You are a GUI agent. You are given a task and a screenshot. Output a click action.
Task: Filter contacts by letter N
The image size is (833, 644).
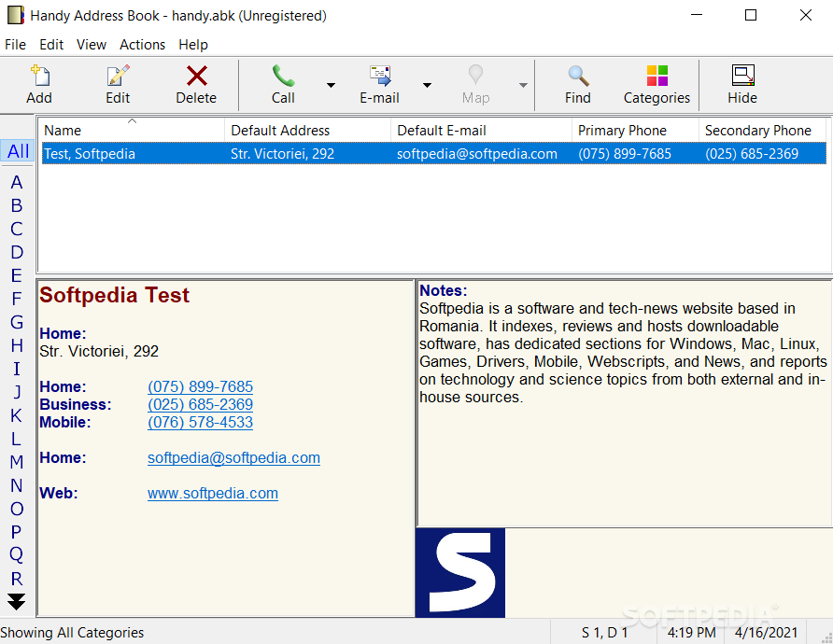17,485
